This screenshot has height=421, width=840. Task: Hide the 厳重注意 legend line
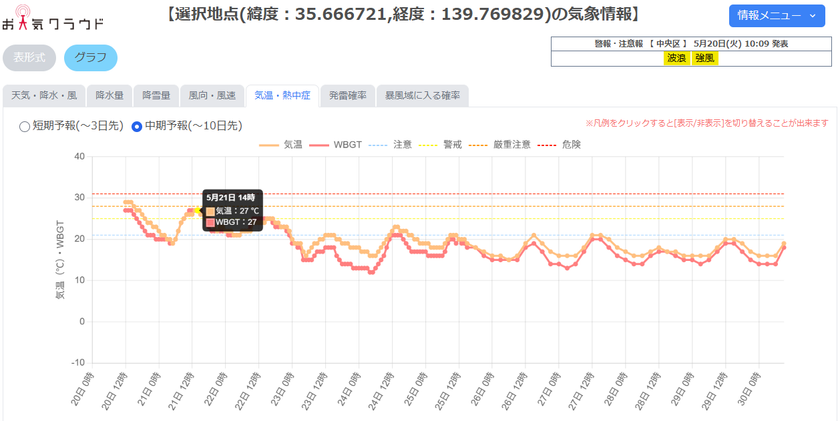tap(499, 145)
